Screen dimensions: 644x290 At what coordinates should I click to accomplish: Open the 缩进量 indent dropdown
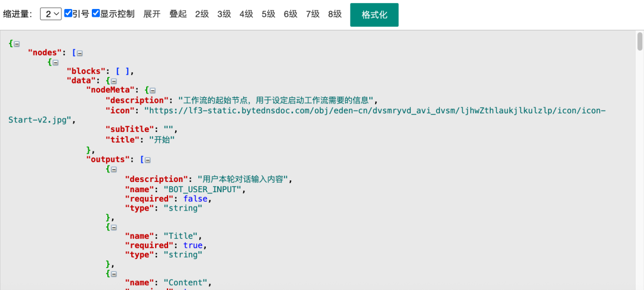[51, 14]
